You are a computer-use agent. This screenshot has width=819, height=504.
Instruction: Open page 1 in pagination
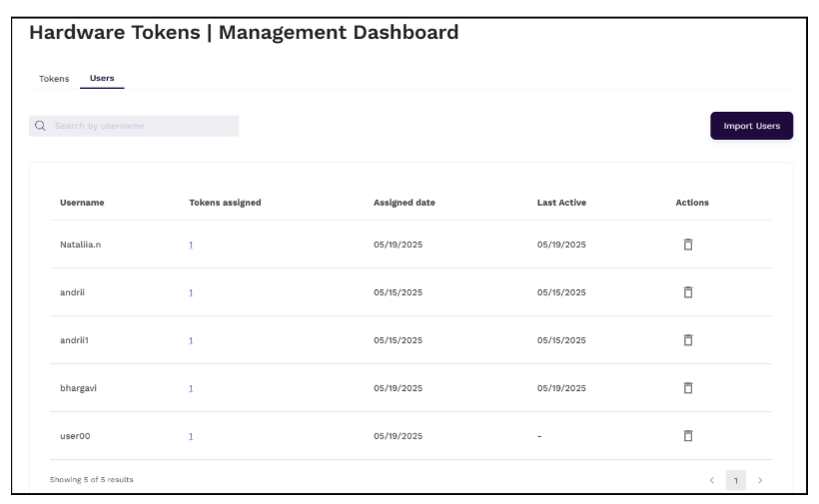736,481
